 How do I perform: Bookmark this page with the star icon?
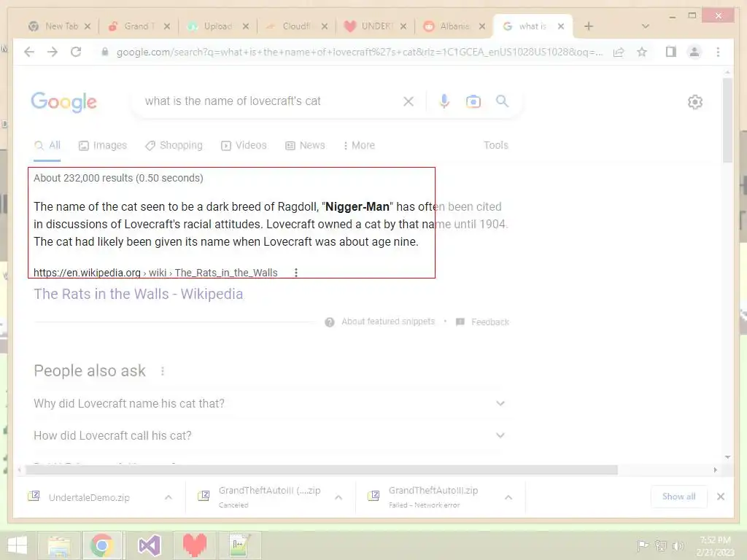tap(642, 52)
